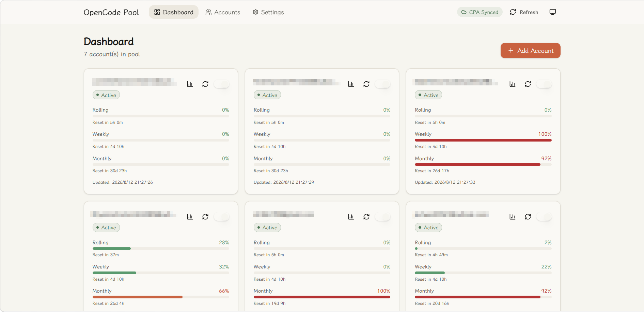
Task: Open chart icon on card with 28% rolling usage
Action: coord(190,217)
